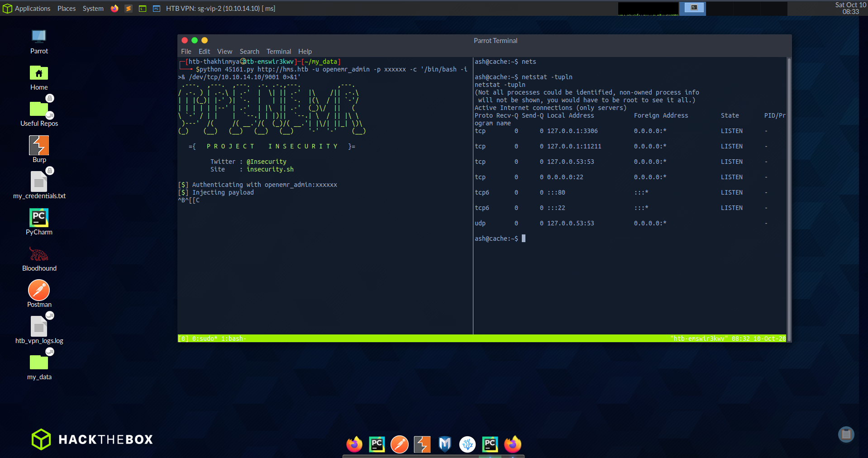Open rightmost Firefox icon in dock
The image size is (868, 458).
[x=513, y=444]
